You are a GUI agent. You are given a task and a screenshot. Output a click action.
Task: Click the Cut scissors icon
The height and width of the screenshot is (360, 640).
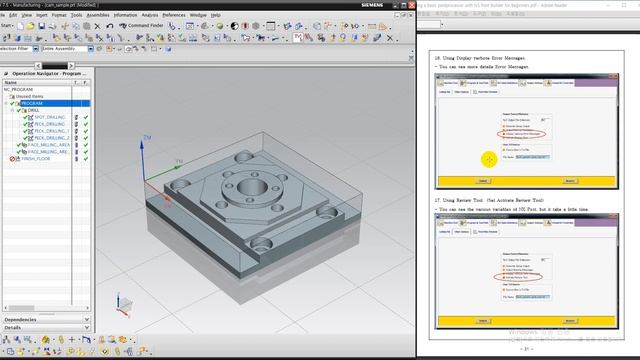coord(65,26)
